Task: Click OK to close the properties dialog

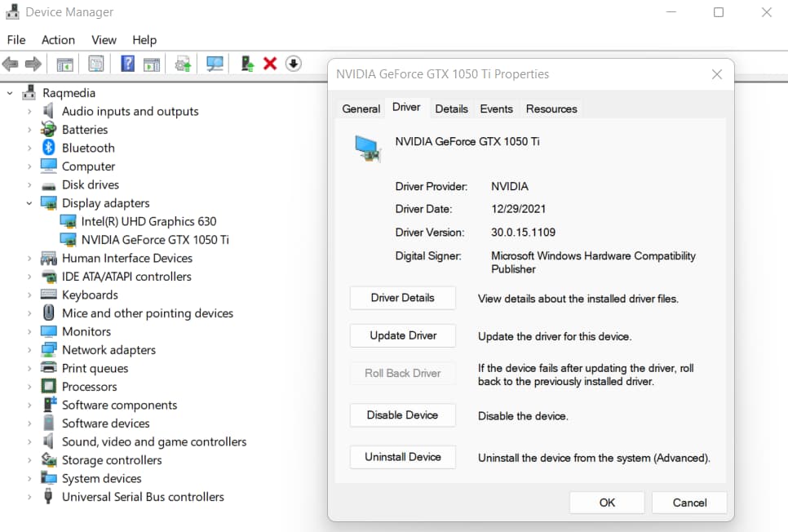Action: click(607, 502)
